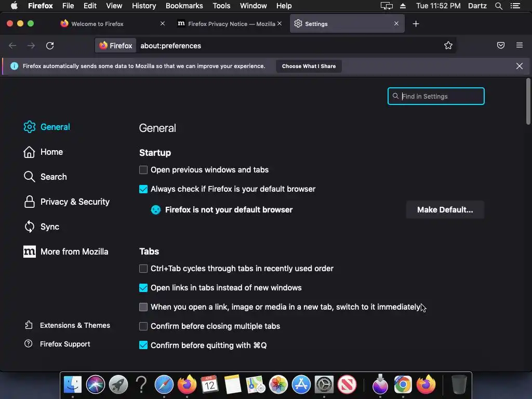Open Safari from the dock
Viewport: 532px width, 399px height.
click(x=164, y=384)
